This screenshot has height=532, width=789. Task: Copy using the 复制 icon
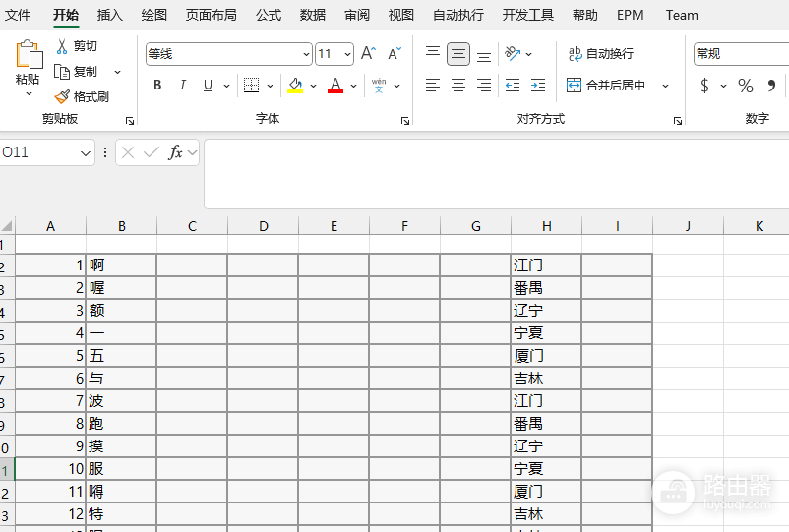[62, 72]
